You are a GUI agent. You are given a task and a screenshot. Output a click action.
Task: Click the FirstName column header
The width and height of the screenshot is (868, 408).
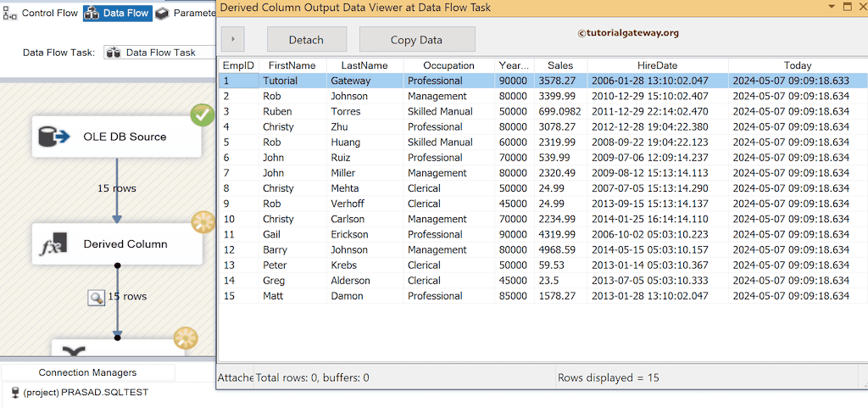(x=292, y=65)
